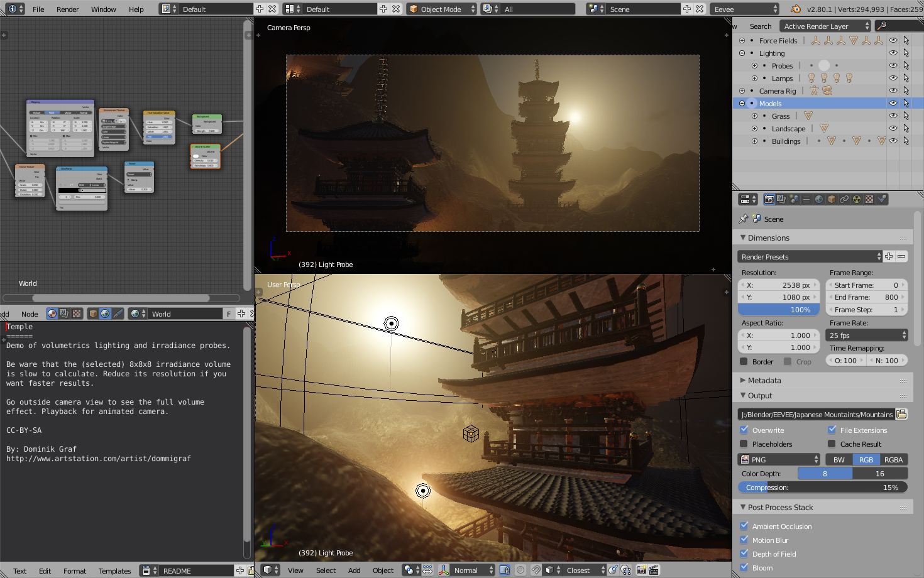Open the Physics properties tab
924x578 pixels.
click(882, 199)
